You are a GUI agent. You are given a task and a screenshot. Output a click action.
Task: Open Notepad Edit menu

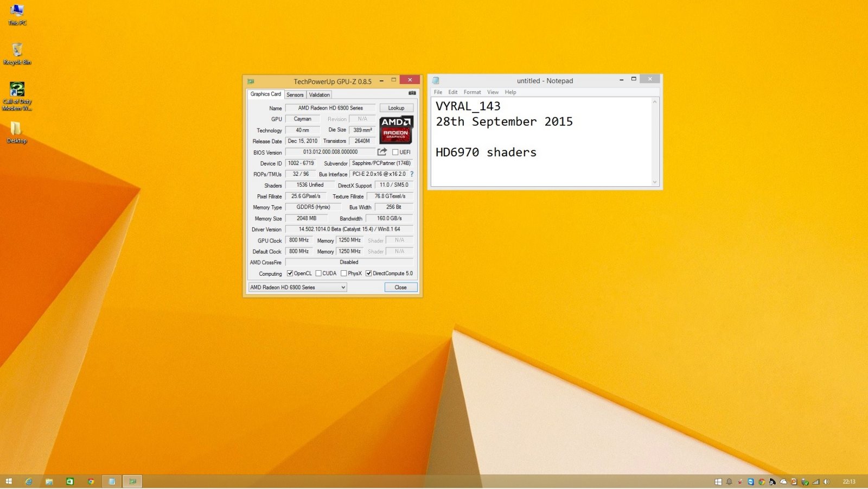tap(453, 92)
